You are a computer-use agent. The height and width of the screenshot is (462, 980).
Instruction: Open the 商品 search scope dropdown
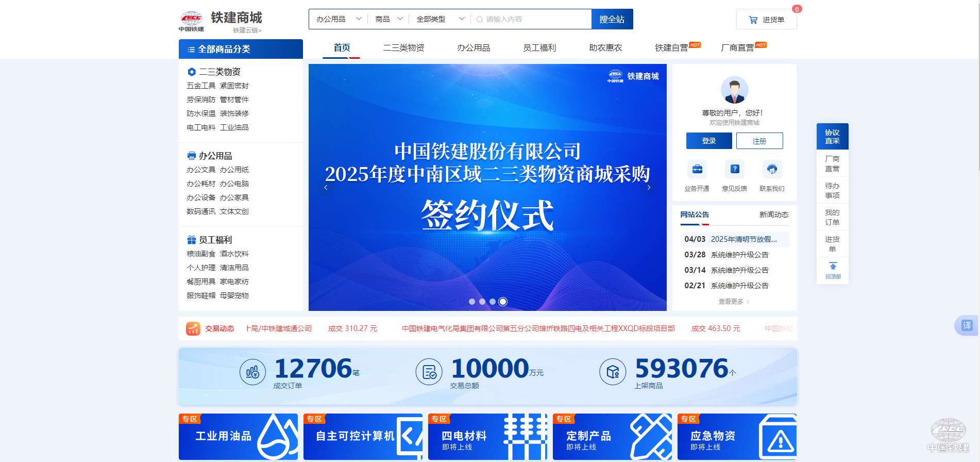[x=388, y=19]
